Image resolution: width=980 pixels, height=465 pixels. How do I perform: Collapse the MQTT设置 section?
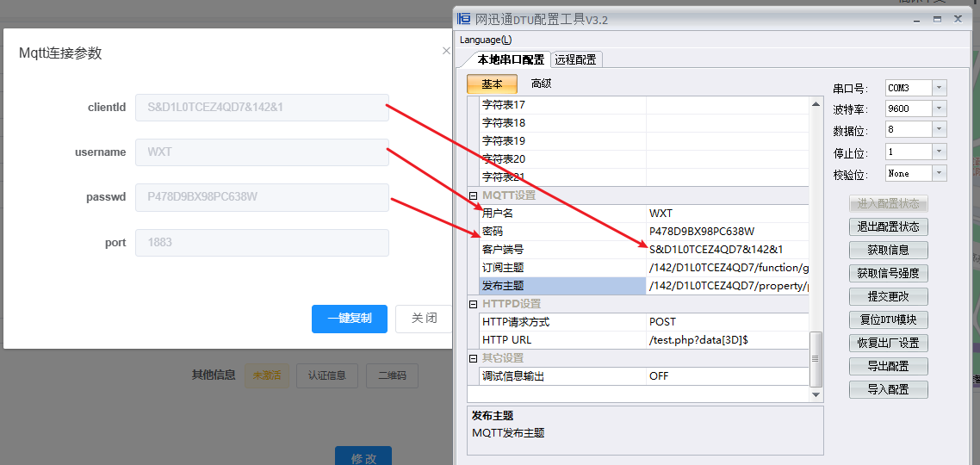(473, 195)
